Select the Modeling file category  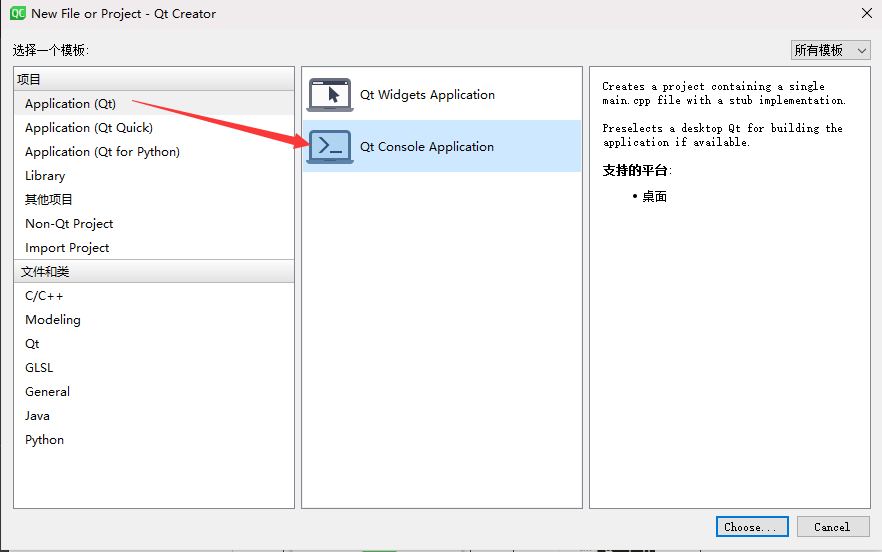pyautogui.click(x=154, y=320)
